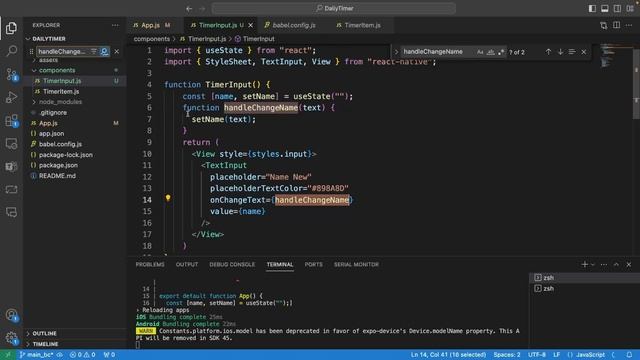The image size is (640, 360).
Task: Open the PROBLEMS panel tab
Action: coord(150,264)
